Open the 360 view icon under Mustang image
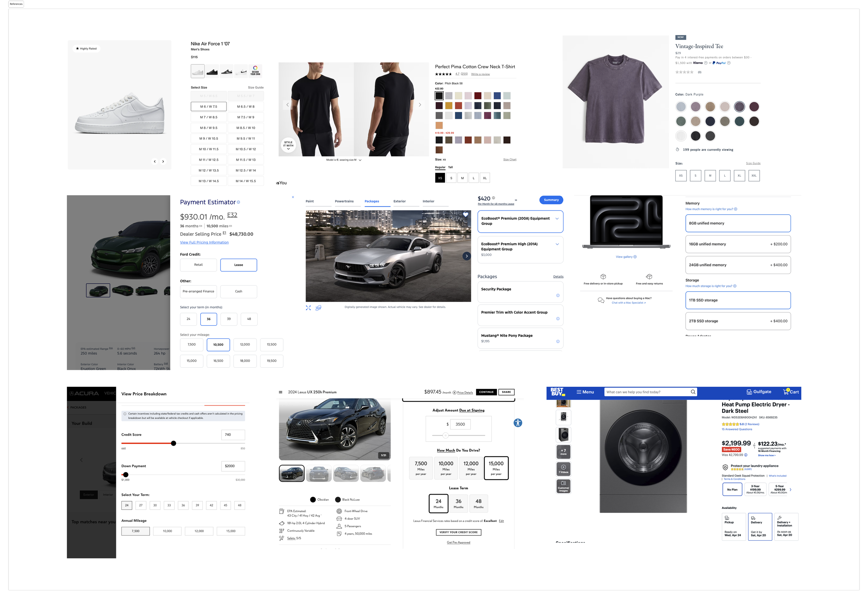The image size is (868, 599). click(318, 308)
